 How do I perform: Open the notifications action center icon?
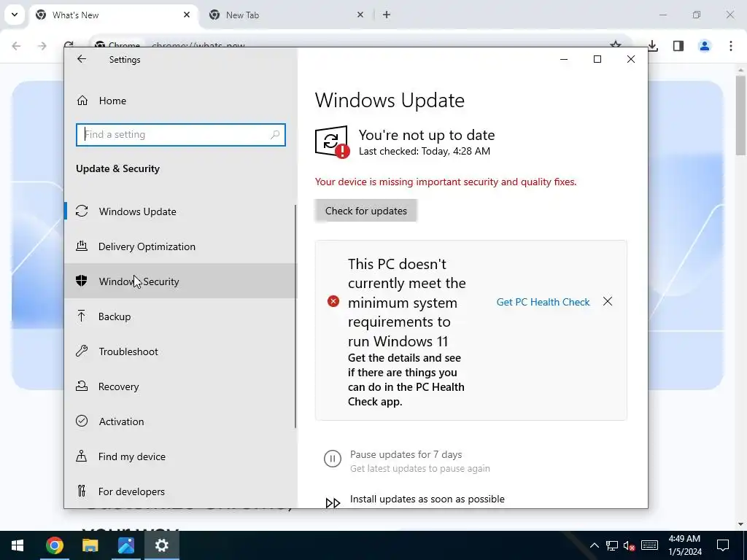point(723,545)
